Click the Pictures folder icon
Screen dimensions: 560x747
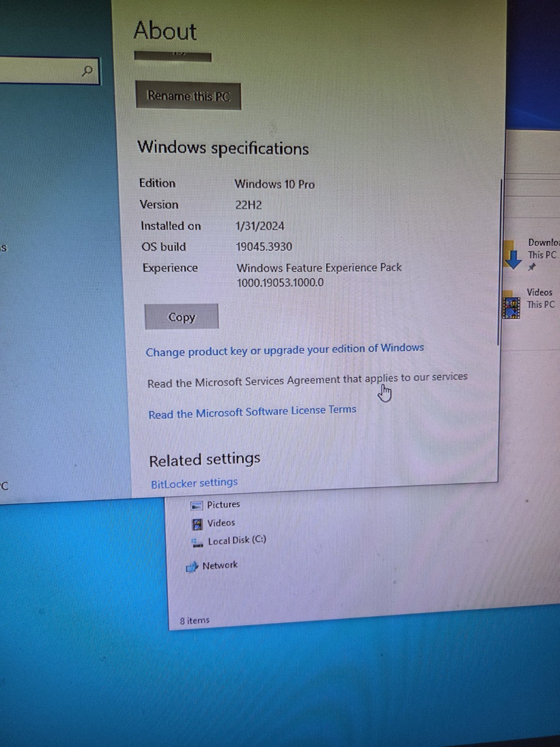[x=196, y=506]
